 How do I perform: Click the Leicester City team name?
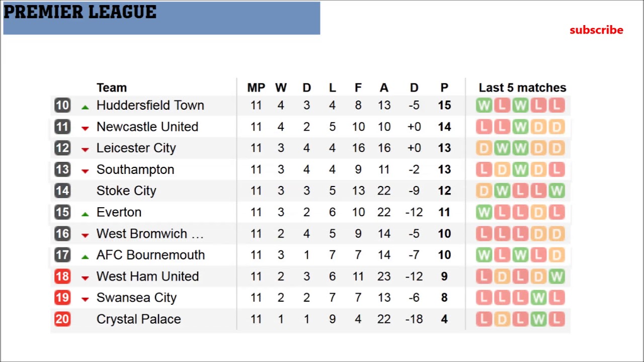click(136, 148)
